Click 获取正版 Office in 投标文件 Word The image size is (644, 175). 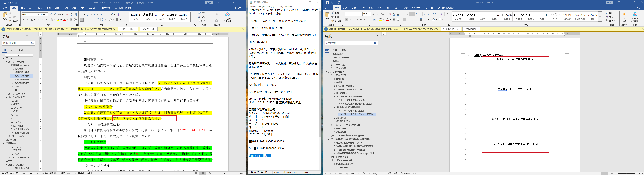[x=451, y=29]
